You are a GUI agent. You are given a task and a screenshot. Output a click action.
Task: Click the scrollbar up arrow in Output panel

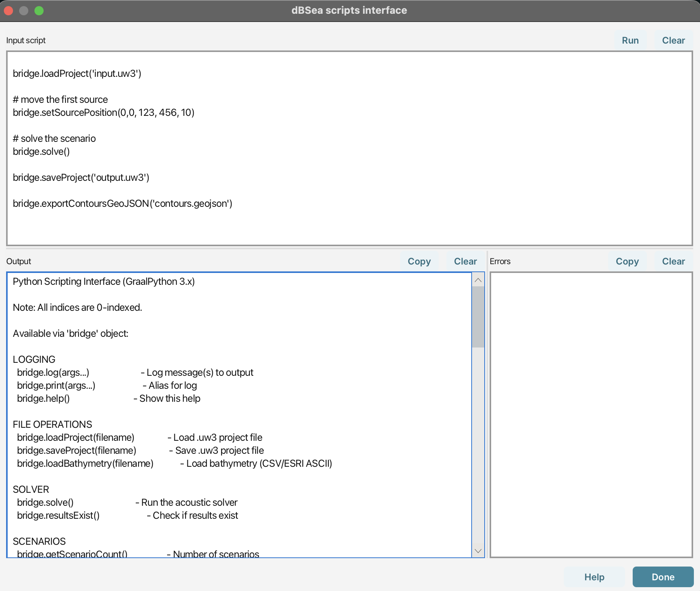478,280
